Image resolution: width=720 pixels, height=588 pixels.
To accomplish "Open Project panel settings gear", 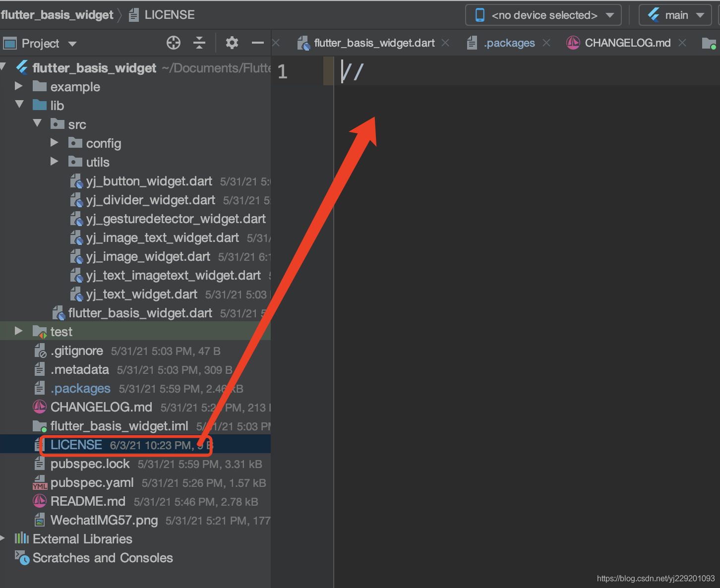I will [232, 43].
